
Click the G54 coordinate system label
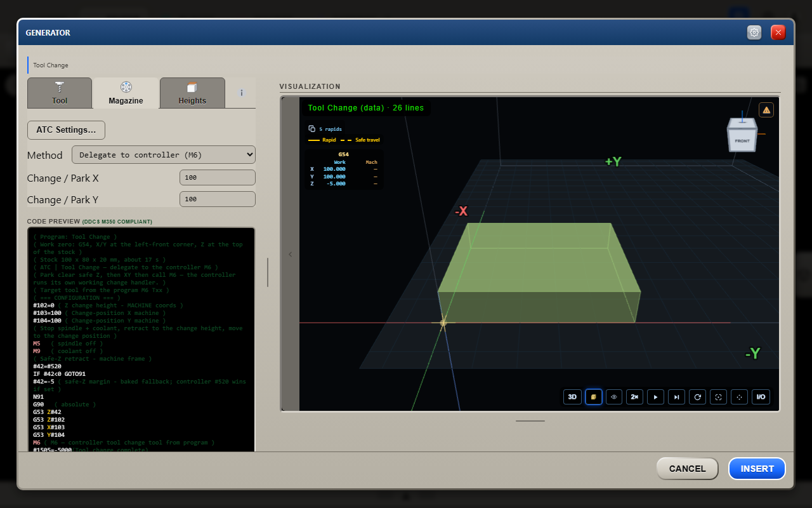343,154
